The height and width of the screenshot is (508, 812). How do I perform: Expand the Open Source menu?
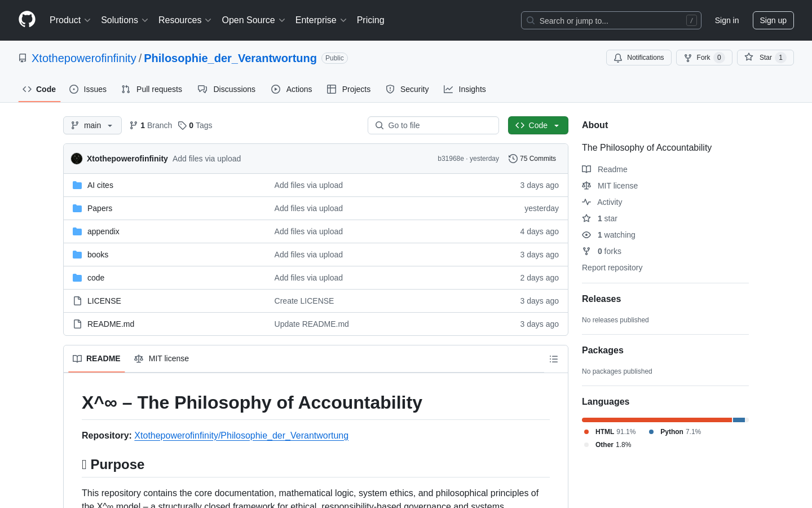coord(254,20)
